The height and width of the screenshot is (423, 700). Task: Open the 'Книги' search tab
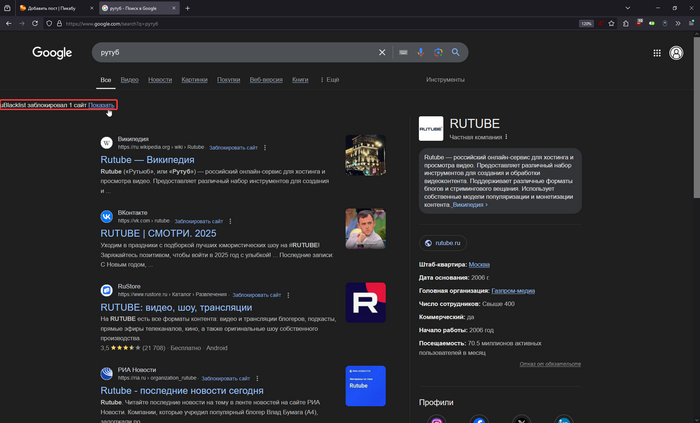pyautogui.click(x=300, y=80)
